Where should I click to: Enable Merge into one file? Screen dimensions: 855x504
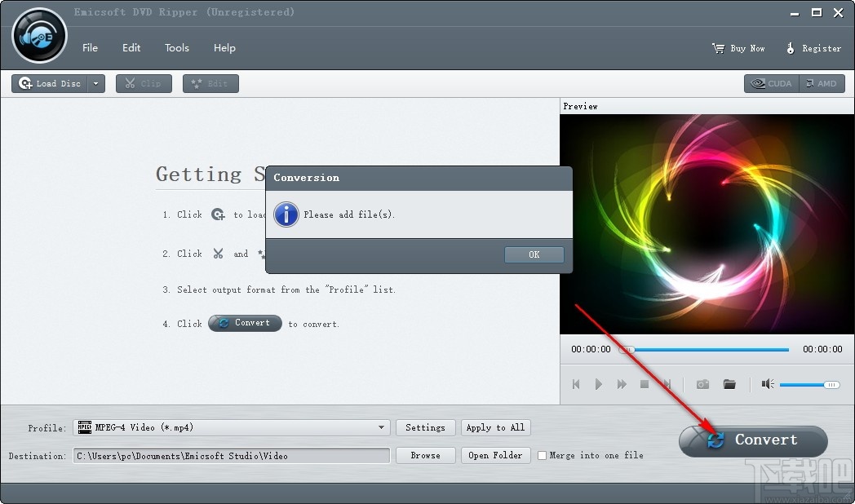click(x=542, y=456)
